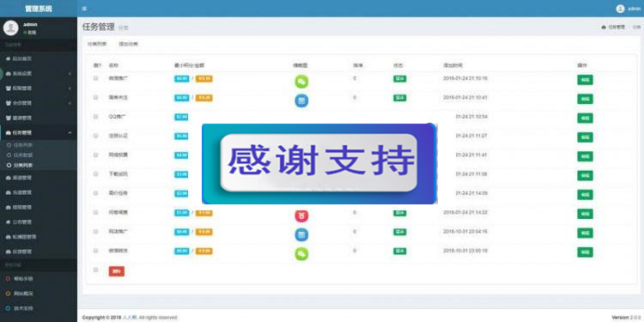Screen dimensions: 644x322
Task: Click the admin profile picture in the sidebar
Action: [x=10, y=28]
